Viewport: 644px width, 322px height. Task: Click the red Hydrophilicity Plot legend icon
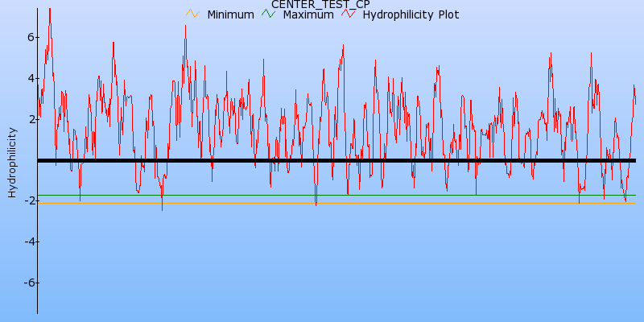point(348,14)
